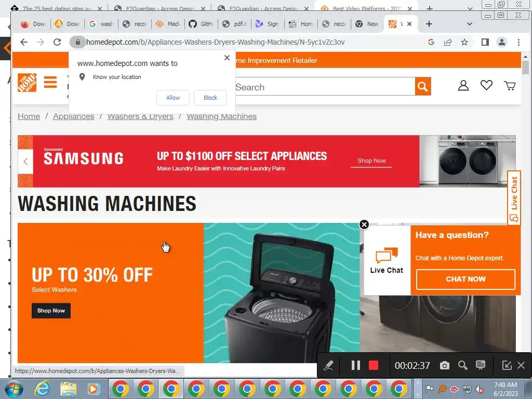Click the Washers & Dryers breadcrumb link
The height and width of the screenshot is (399, 532).
point(140,116)
